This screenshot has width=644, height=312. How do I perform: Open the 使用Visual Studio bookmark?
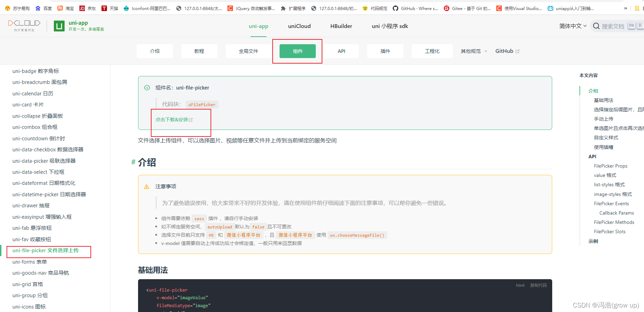tap(519, 8)
